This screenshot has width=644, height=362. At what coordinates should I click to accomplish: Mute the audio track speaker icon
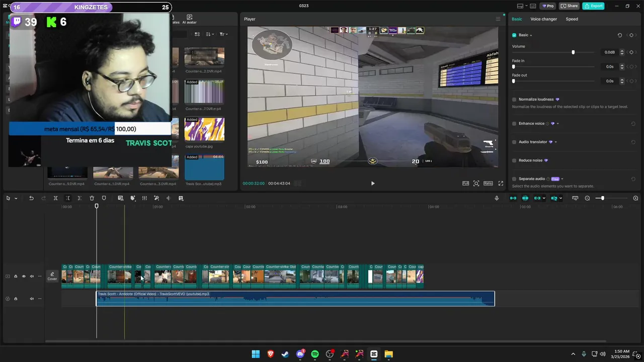[x=32, y=299]
